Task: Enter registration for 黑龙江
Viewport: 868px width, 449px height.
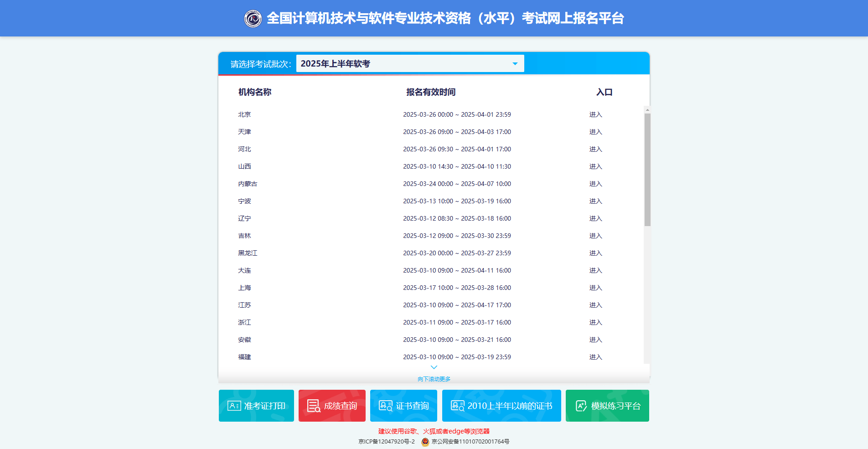Action: (x=596, y=253)
